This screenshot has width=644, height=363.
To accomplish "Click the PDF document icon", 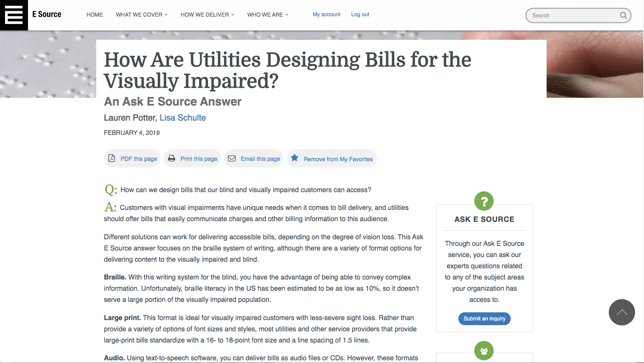I will pos(112,158).
